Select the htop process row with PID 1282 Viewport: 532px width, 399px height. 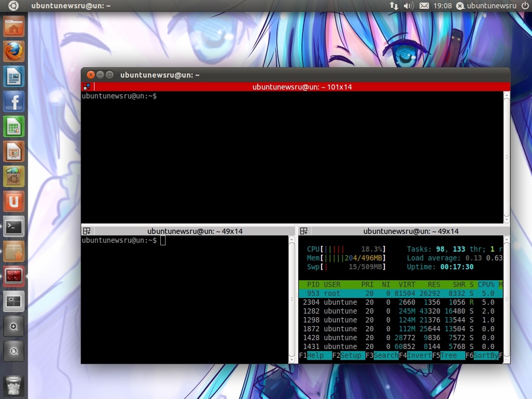pos(401,311)
